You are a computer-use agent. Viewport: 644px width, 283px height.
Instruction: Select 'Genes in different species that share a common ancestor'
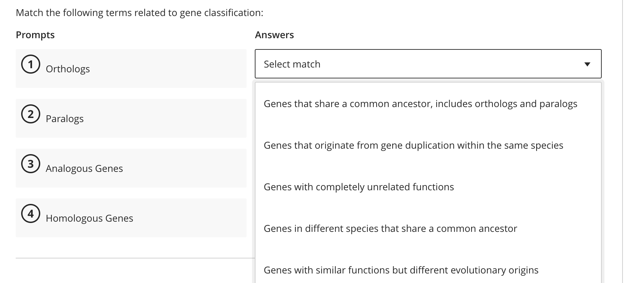(391, 228)
